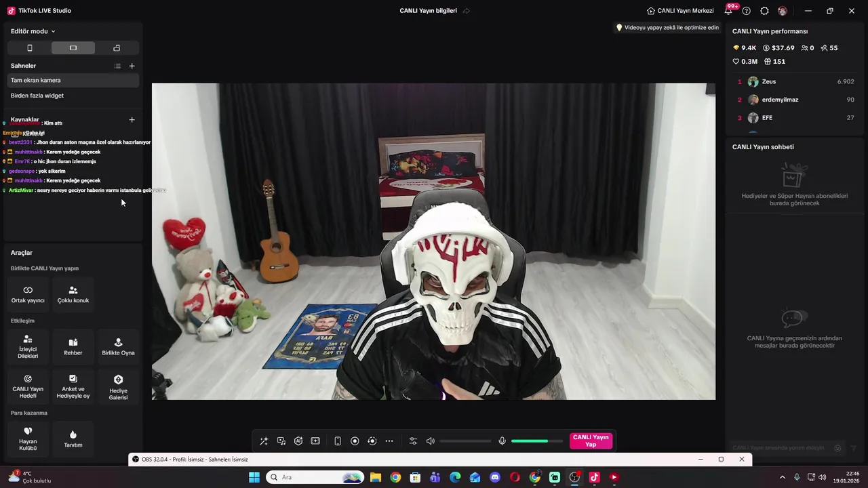Viewport: 868px width, 488px height.
Task: Click the dashed-circle replay capture icon
Action: 372,441
